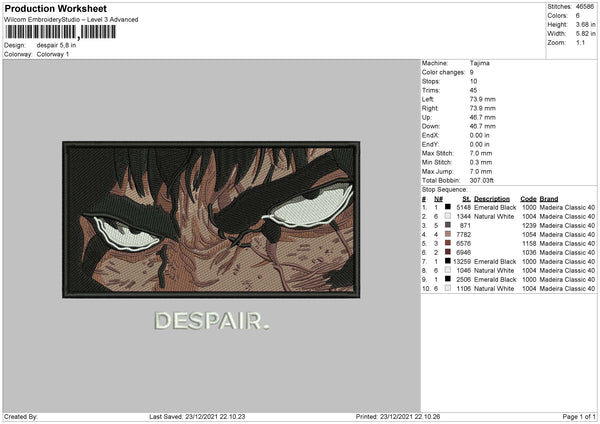Image resolution: width=600 pixels, height=424 pixels.
Task: Click Natural White description in stop row 10
Action: coord(494,289)
